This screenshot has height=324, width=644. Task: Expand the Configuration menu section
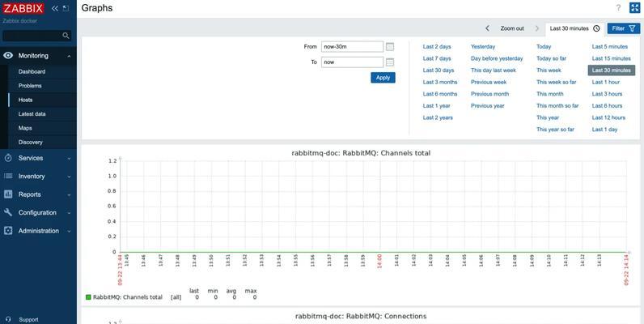tap(69, 213)
